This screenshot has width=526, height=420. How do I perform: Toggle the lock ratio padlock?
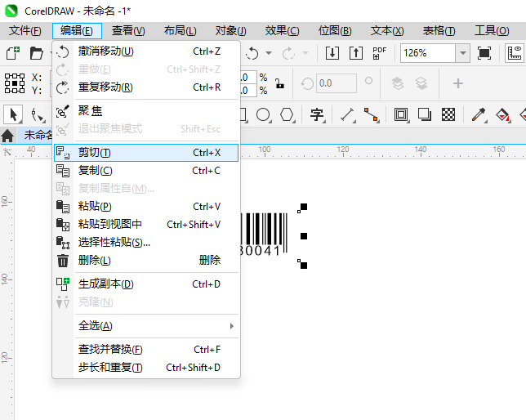[x=279, y=83]
